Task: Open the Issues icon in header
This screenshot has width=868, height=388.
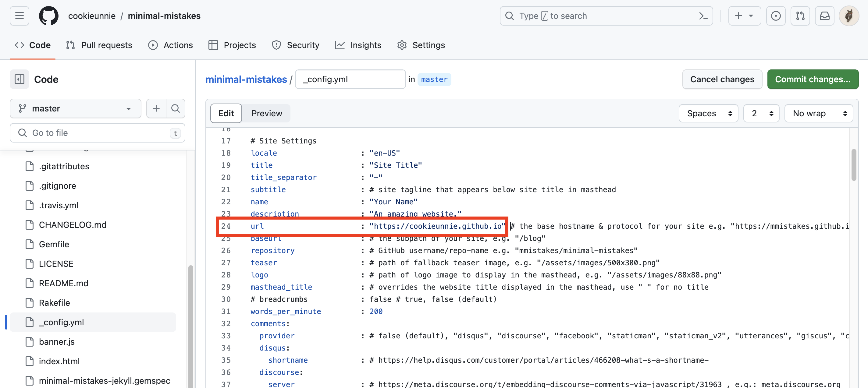Action: (x=776, y=16)
